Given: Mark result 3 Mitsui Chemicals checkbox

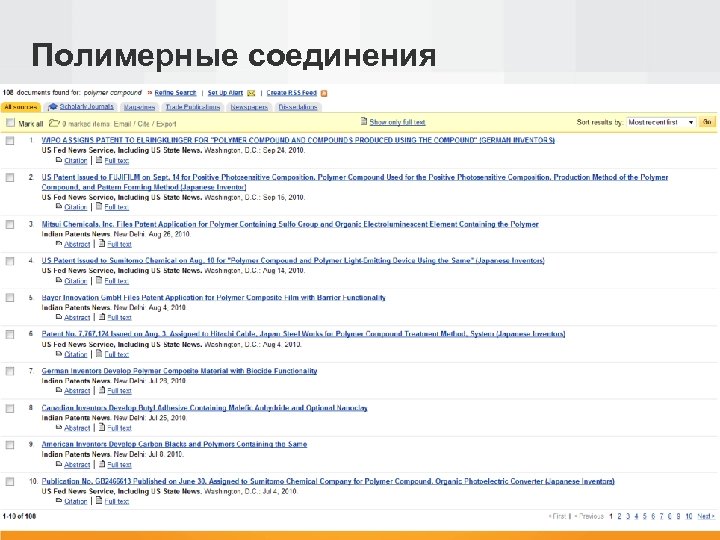Looking at the screenshot, I should point(10,225).
